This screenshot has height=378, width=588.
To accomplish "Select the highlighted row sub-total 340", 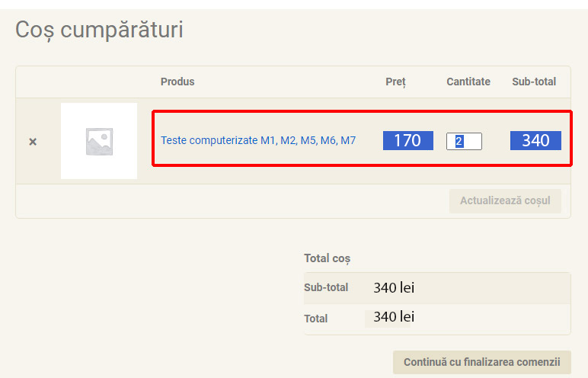I will [535, 140].
